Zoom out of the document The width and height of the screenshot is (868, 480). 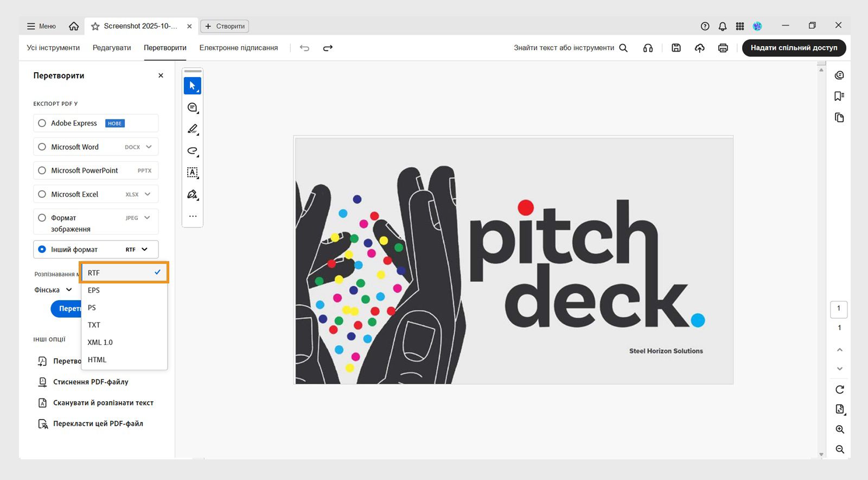click(840, 450)
